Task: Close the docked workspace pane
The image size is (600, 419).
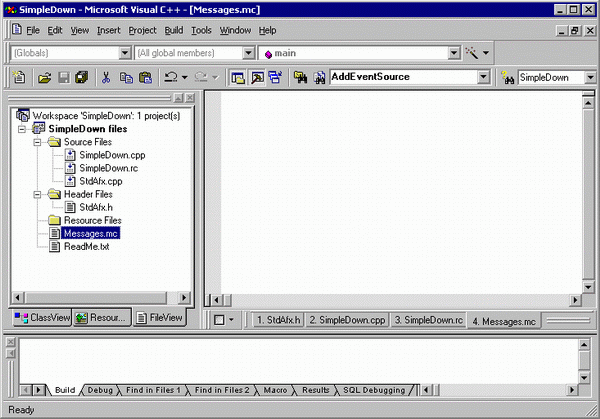Action: (x=190, y=98)
